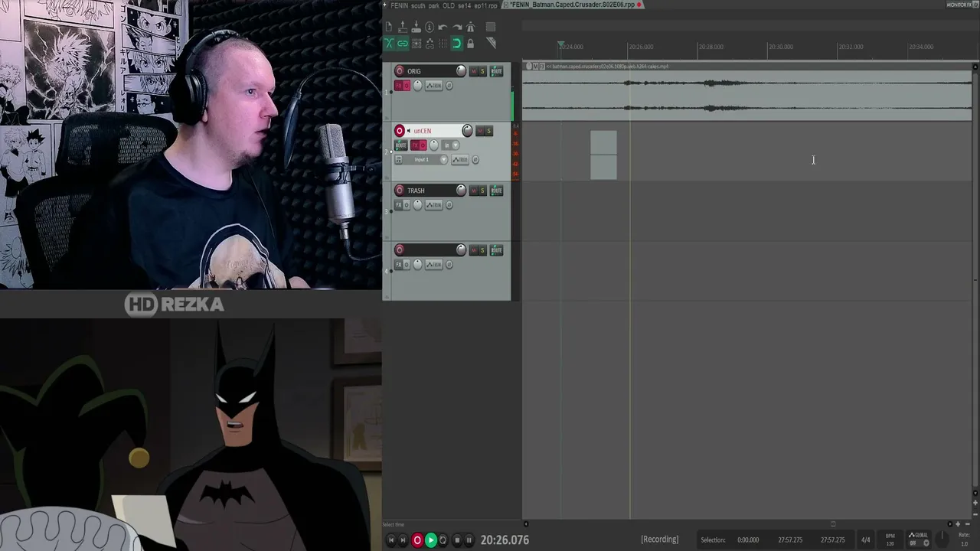Click the Open Project toolbar icon
Screen dimensions: 980x551
(403, 27)
